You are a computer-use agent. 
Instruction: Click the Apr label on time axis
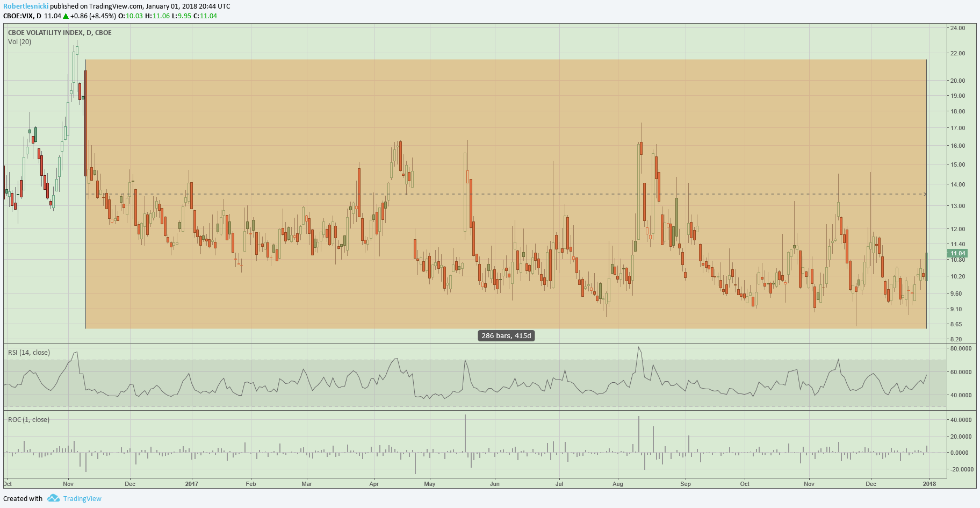(x=374, y=484)
